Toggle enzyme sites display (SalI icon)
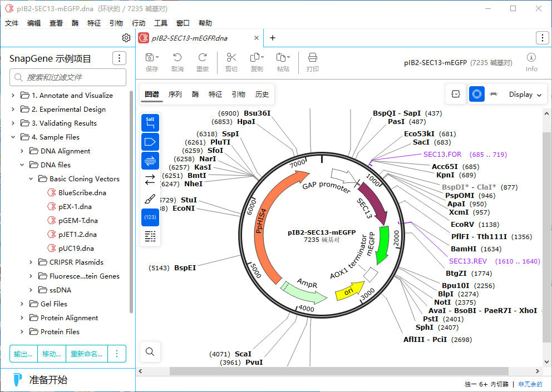552x392 pixels. tap(150, 123)
